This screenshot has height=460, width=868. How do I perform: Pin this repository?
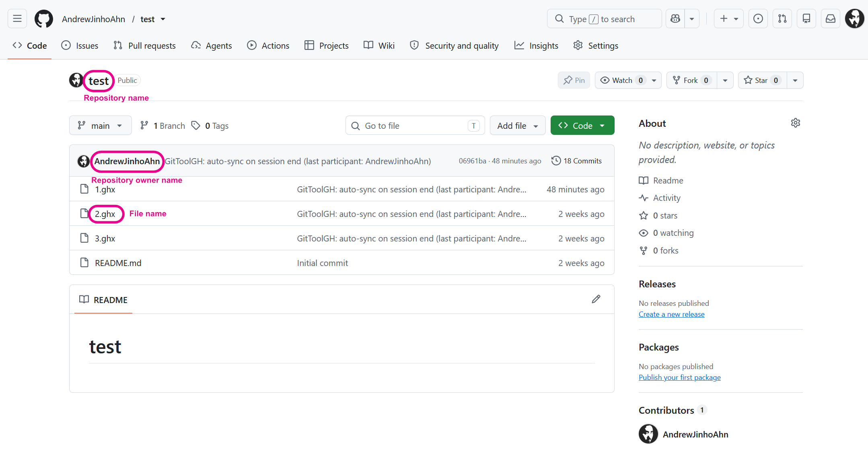[x=574, y=80]
